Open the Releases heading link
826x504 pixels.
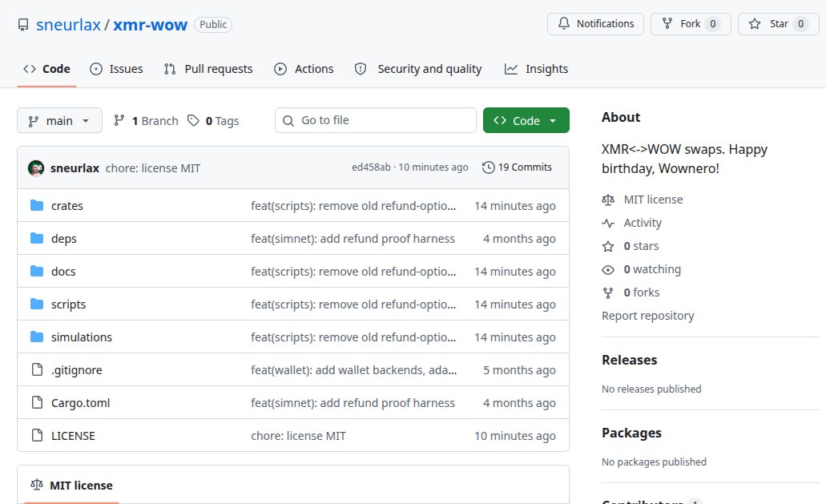pos(630,360)
